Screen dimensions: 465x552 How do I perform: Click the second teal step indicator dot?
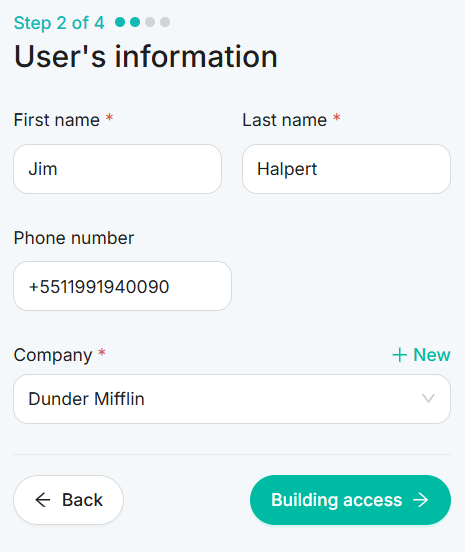[x=135, y=22]
